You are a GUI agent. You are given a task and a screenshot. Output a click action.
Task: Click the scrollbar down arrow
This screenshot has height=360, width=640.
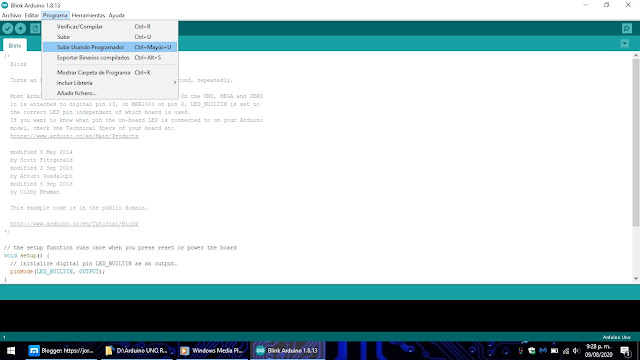tap(636, 278)
